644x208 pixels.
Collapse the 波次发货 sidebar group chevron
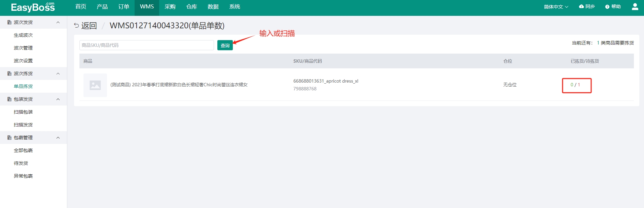[x=58, y=23]
